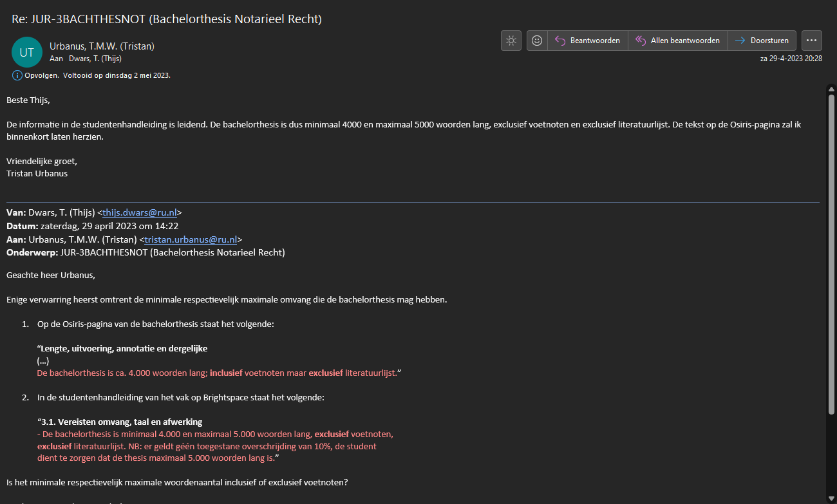Screen dimensions: 837x504
Task: Click Beantwoorden to reply to the sender
Action: 587,41
